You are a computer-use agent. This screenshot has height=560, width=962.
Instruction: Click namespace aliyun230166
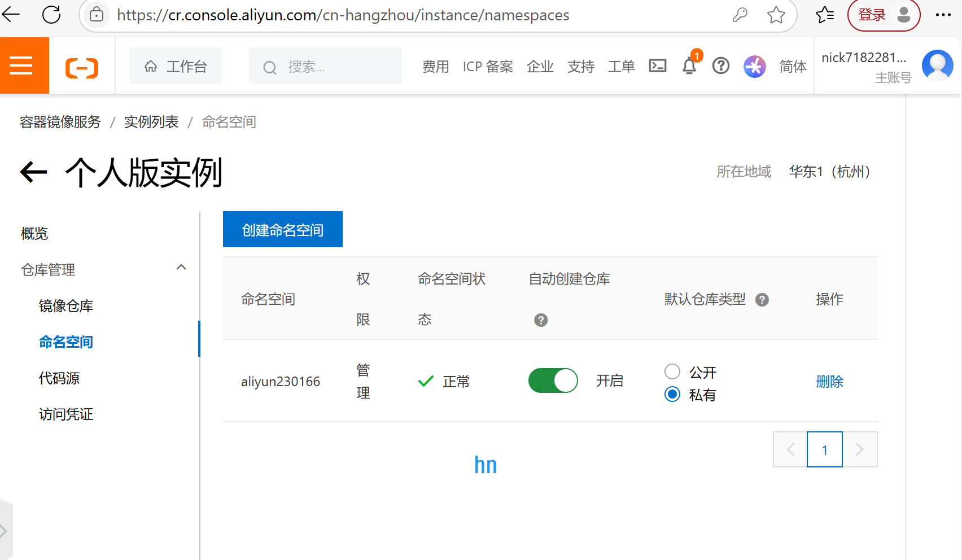(281, 382)
